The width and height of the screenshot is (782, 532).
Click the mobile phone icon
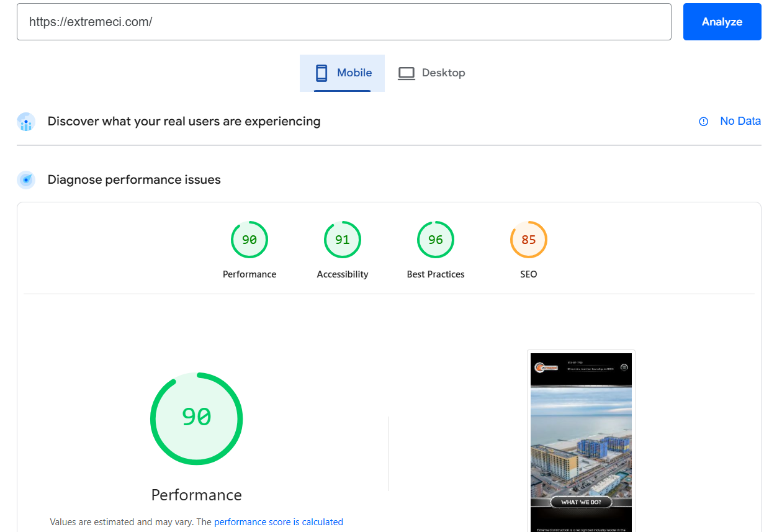click(321, 73)
